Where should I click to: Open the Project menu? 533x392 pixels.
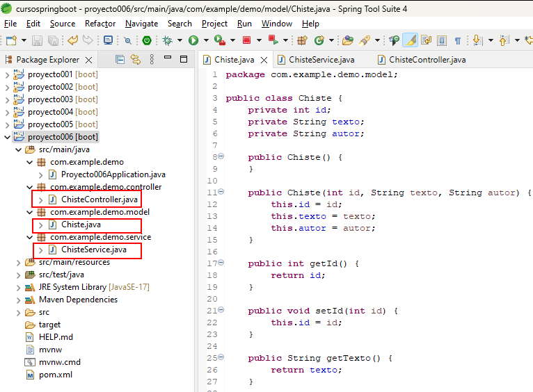coord(214,24)
